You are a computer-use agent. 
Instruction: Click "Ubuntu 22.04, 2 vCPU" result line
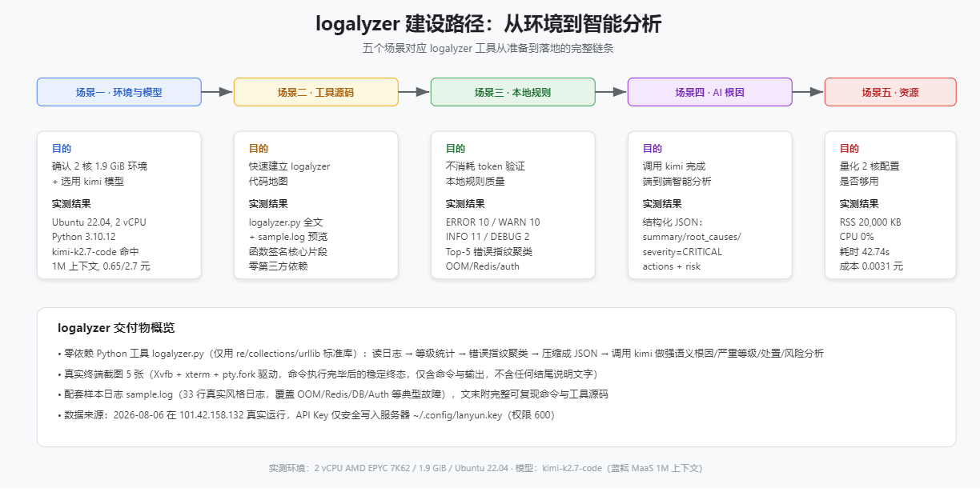pyautogui.click(x=100, y=222)
